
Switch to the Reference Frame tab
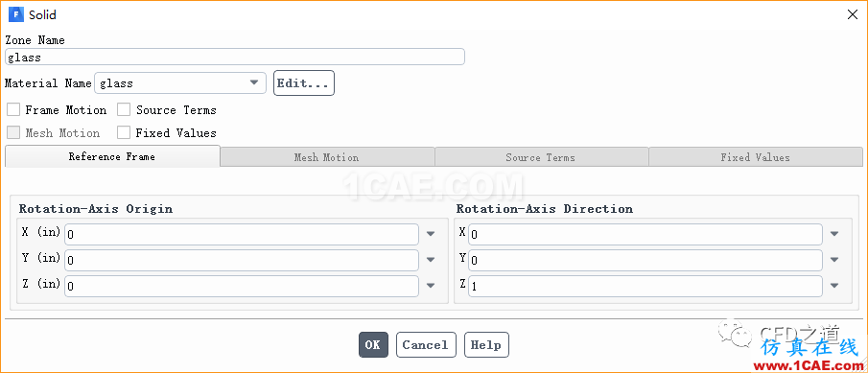click(x=112, y=156)
